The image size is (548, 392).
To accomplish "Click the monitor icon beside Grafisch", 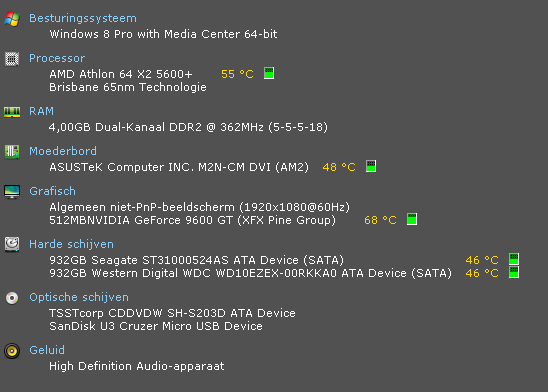I will 12,191.
